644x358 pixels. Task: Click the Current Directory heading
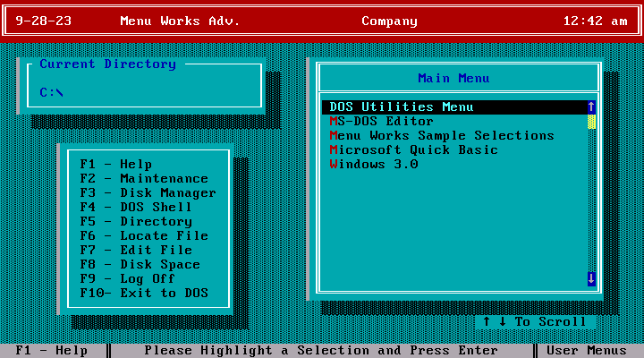click(108, 64)
